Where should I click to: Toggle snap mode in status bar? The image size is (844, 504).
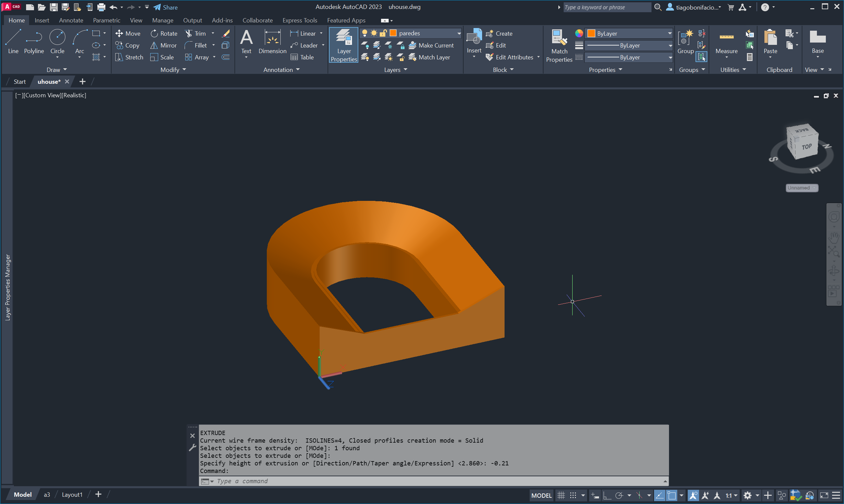pyautogui.click(x=573, y=495)
